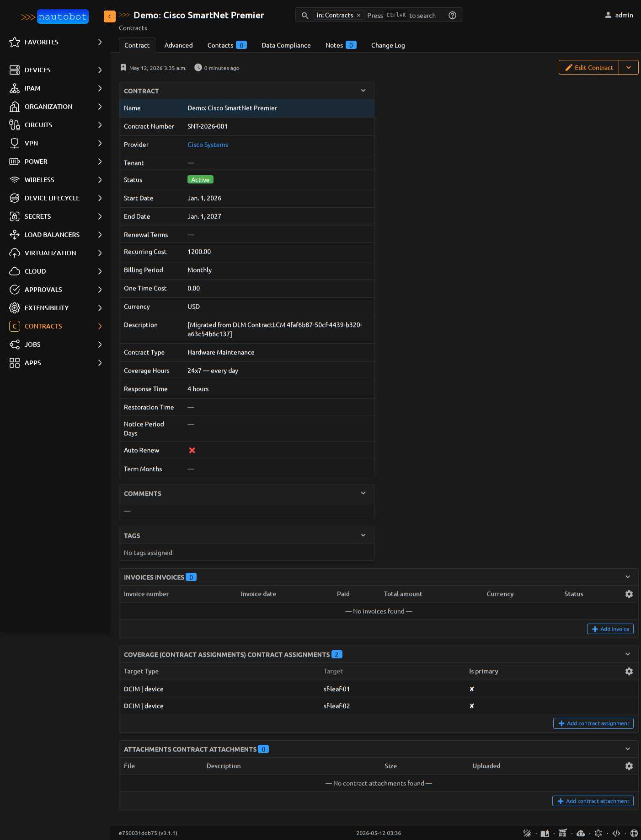641x840 pixels.
Task: Click the Power battery icon
Action: click(x=15, y=162)
